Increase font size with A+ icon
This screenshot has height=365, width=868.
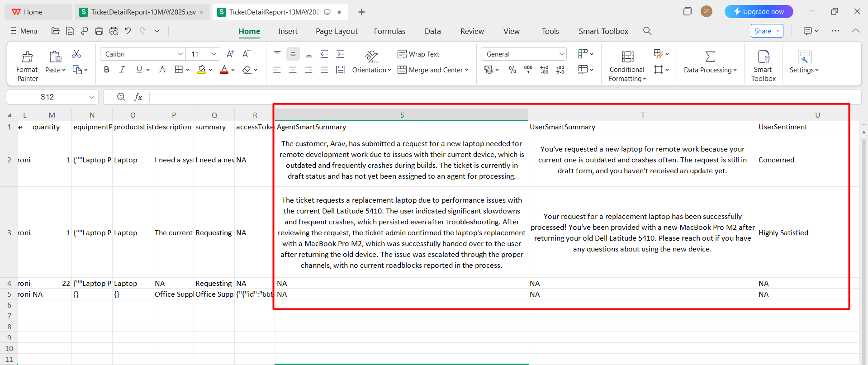[x=230, y=54]
